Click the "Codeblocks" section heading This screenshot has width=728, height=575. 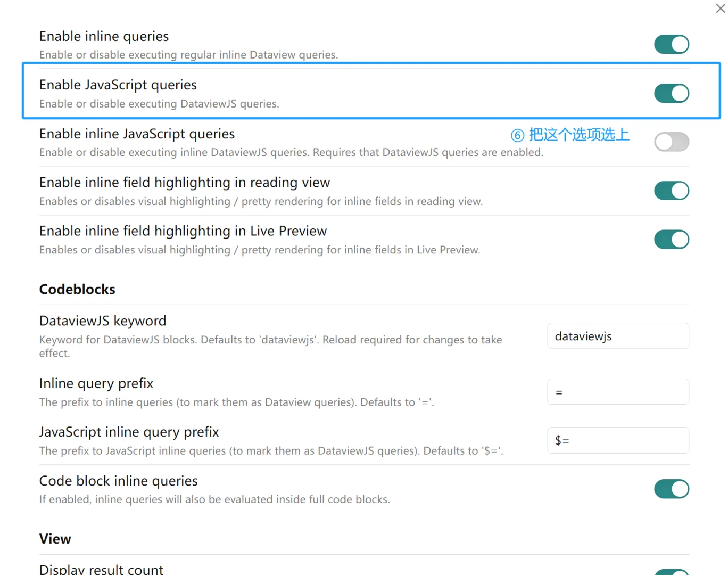[77, 289]
